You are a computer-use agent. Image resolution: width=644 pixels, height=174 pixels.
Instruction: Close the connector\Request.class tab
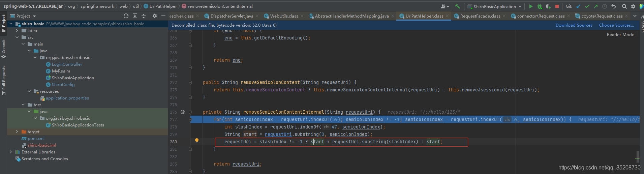[x=569, y=16]
